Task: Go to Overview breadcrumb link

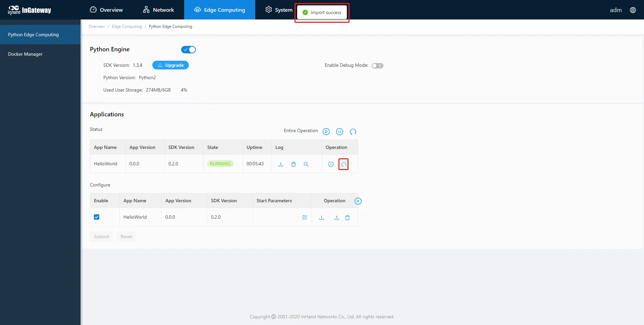Action: pyautogui.click(x=97, y=26)
